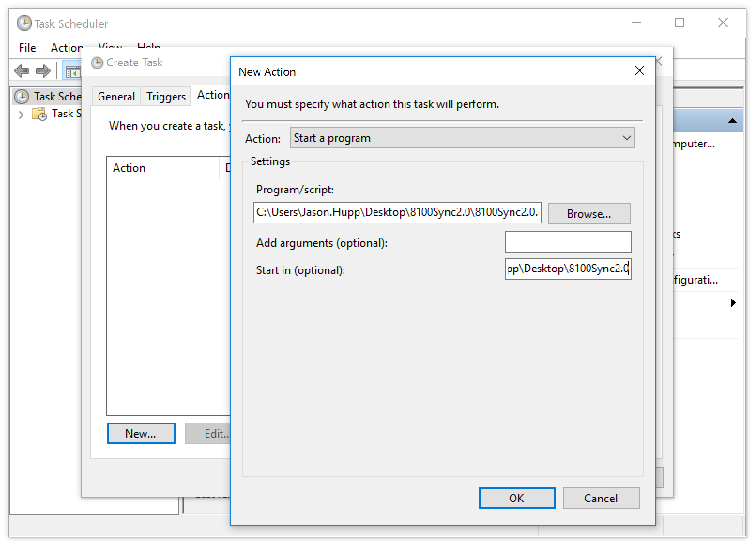Open the Action menu in Task Scheduler
Image resolution: width=756 pixels, height=546 pixels.
(67, 47)
